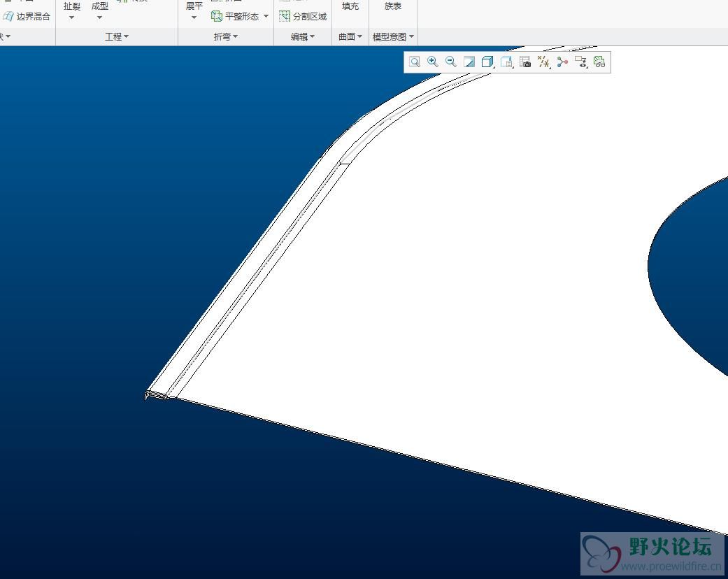Open the Display Style cube icon
This screenshot has width=728, height=579.
tap(487, 62)
